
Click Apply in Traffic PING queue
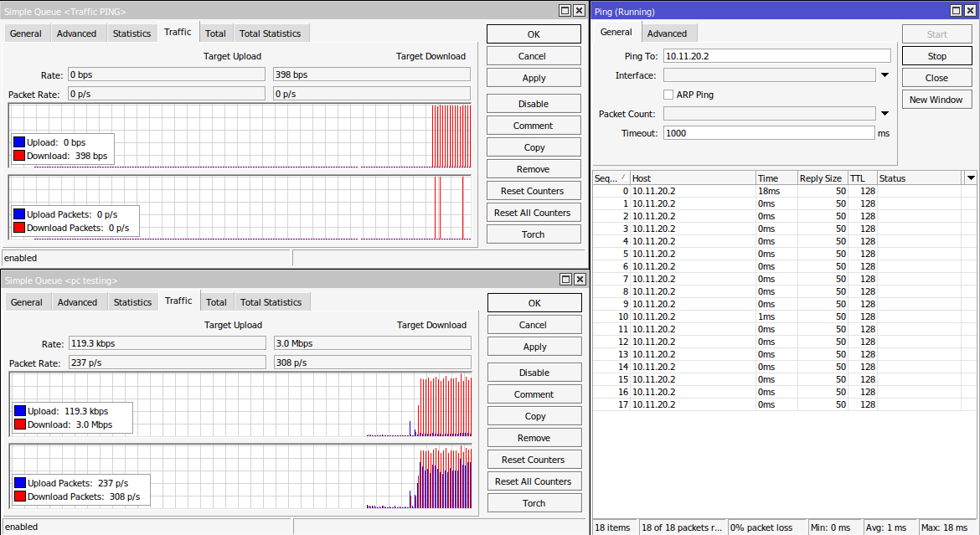coord(534,78)
